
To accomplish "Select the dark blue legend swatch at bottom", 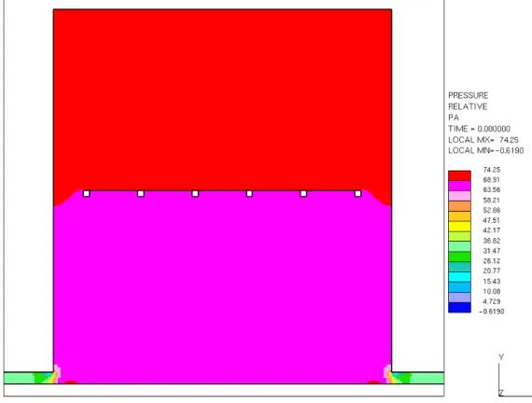I will (x=459, y=307).
